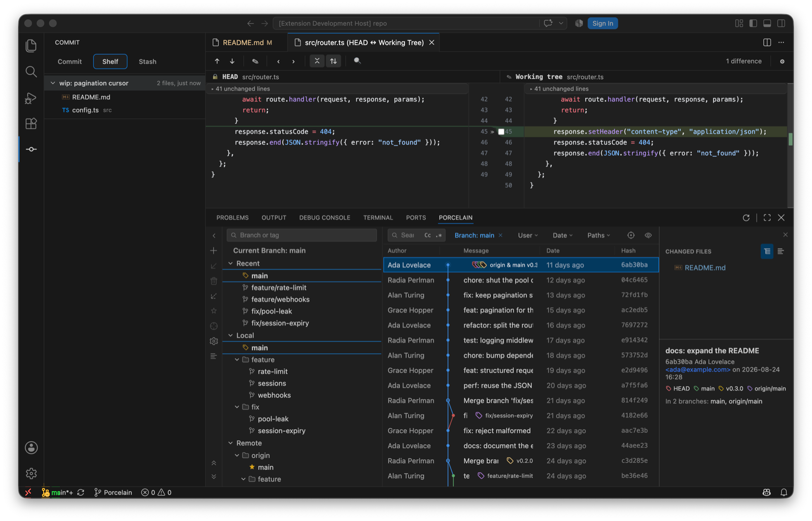Expand 41 unchanged lines in HEAD pane
Screen dimensions: 812x521
click(x=241, y=89)
